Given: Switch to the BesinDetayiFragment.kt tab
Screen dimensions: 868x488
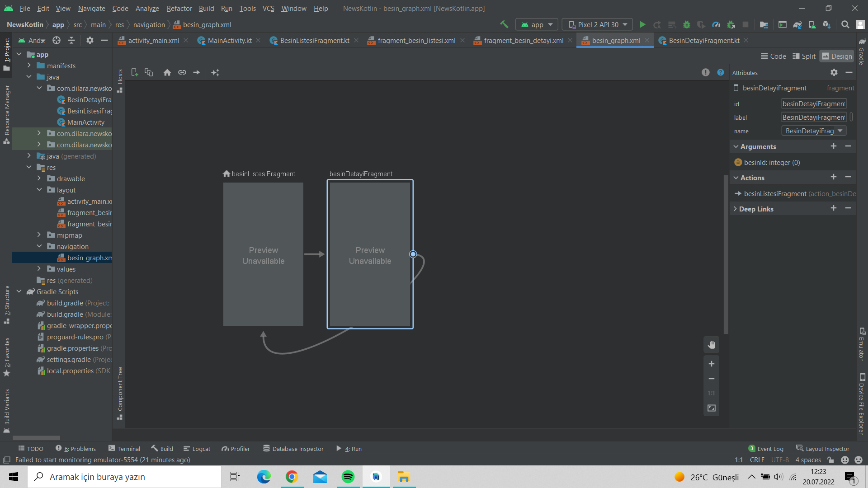Looking at the screenshot, I should [703, 40].
